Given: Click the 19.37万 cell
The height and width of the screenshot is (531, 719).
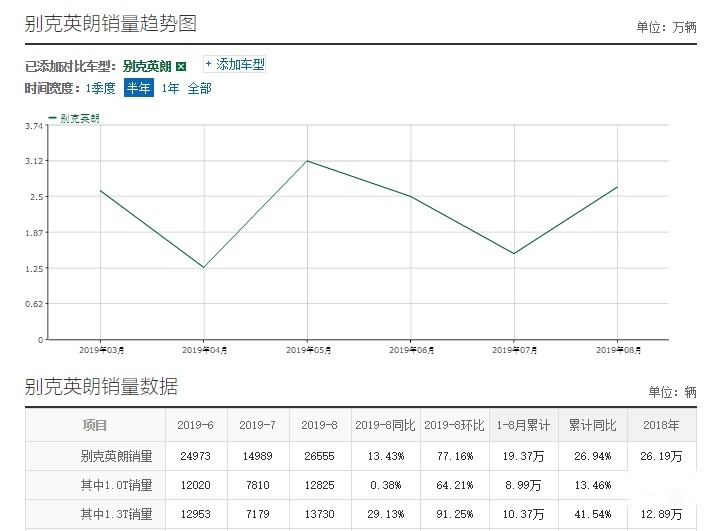Looking at the screenshot, I should coord(523,456).
